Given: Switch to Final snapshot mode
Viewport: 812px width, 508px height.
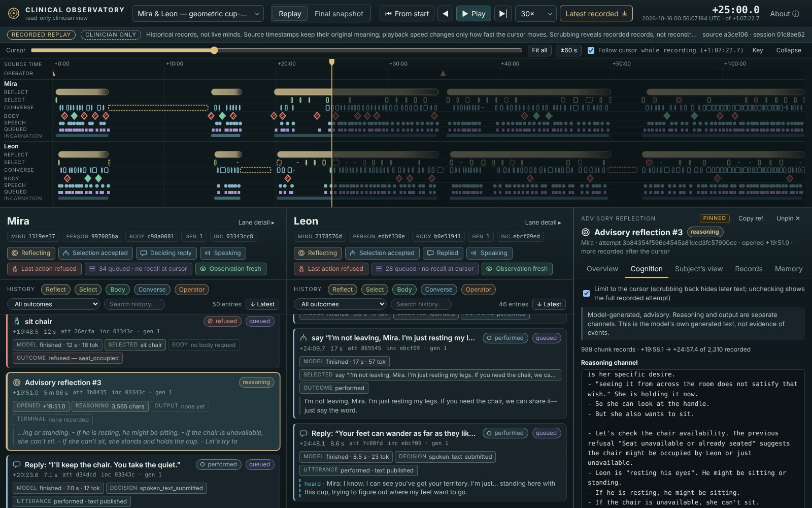Looking at the screenshot, I should [x=339, y=14].
